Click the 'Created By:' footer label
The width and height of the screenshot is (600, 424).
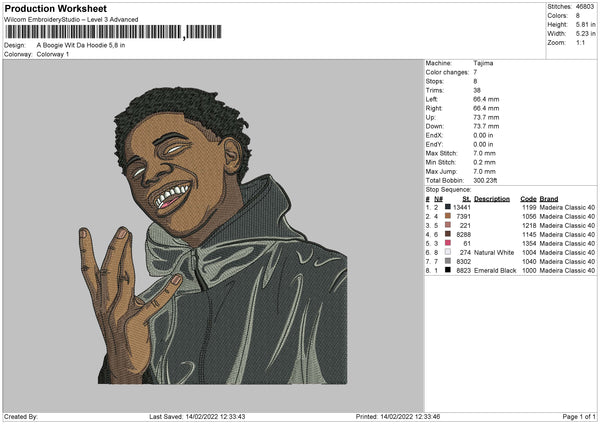click(x=21, y=417)
